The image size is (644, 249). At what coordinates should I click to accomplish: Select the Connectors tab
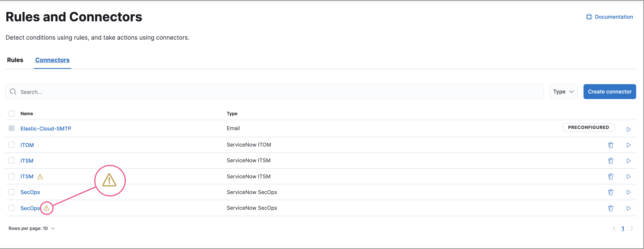[52, 60]
